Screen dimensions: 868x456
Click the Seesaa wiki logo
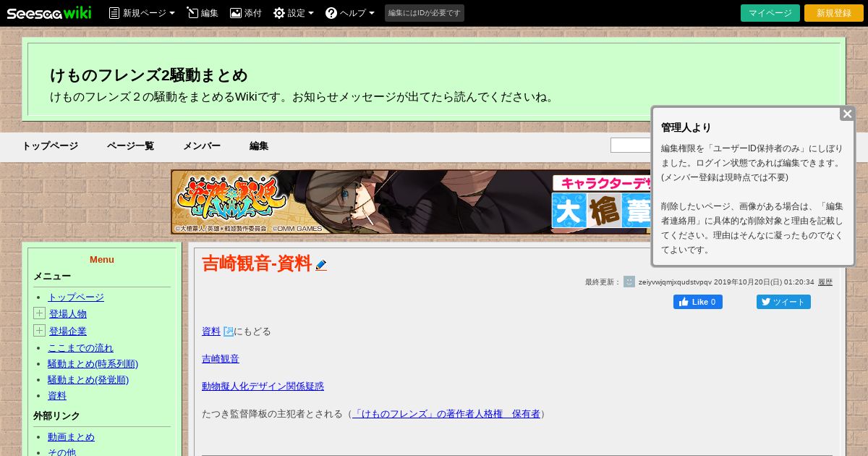(x=49, y=13)
